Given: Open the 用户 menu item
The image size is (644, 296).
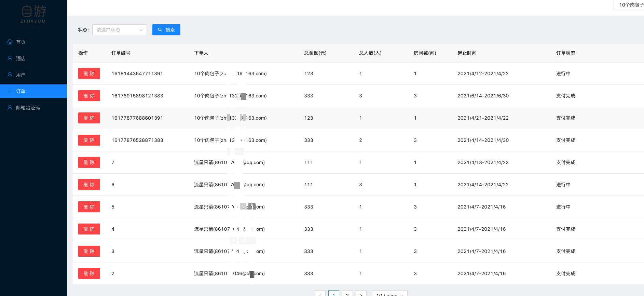Looking at the screenshot, I should 33,75.
